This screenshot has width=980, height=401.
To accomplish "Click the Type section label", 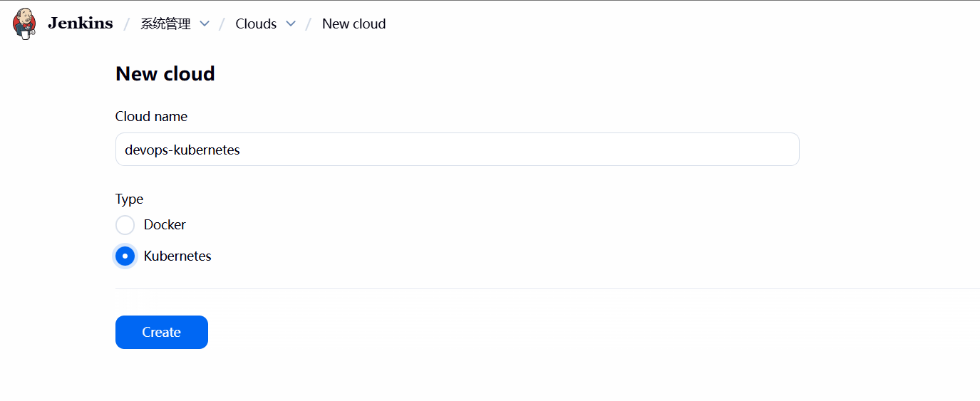I will coord(129,199).
